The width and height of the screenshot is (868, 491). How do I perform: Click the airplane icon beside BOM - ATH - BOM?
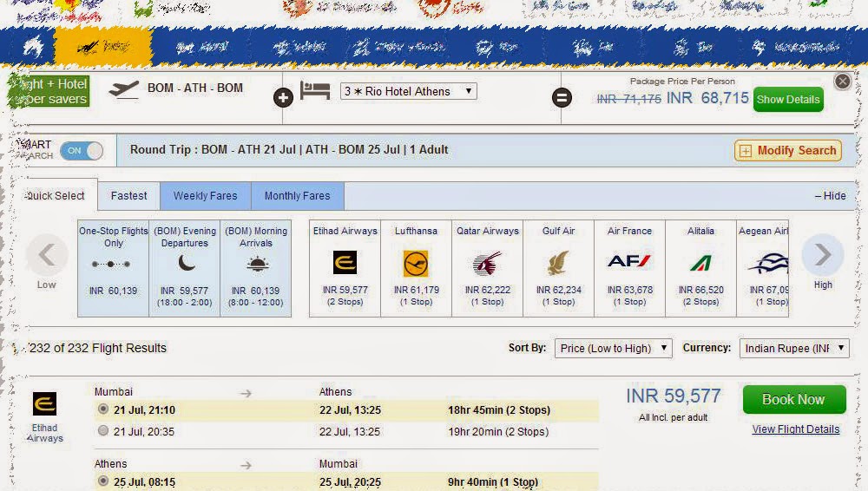click(x=123, y=89)
